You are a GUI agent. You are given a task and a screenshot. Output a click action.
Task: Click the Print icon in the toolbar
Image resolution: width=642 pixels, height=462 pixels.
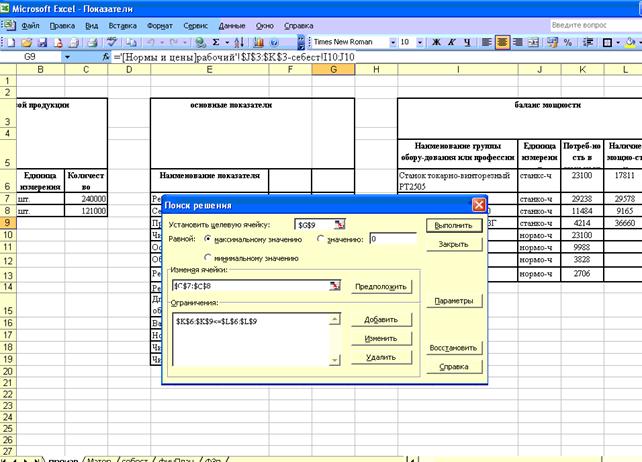tap(93, 42)
